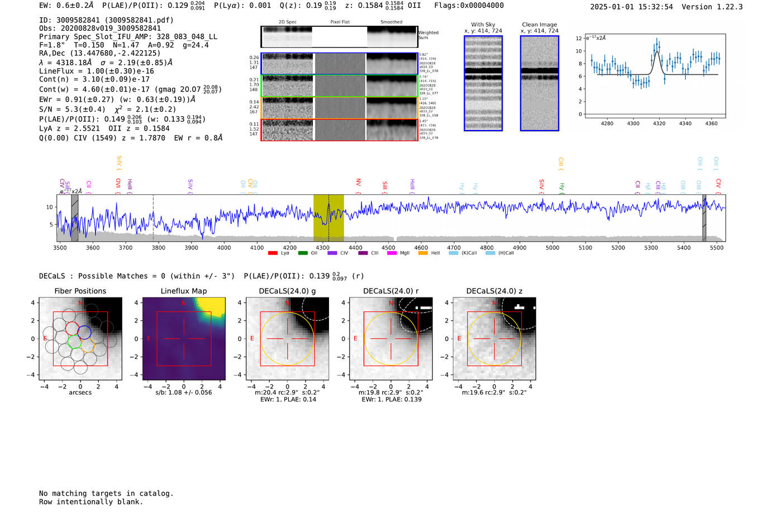Click the Q(0.00) CIV (1549) line

(131, 138)
